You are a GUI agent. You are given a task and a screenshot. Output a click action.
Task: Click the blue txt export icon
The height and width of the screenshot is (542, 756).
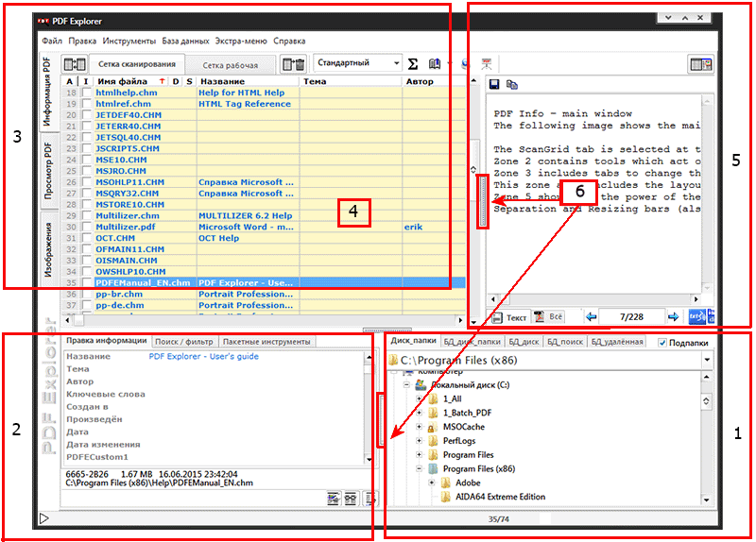pos(697,316)
